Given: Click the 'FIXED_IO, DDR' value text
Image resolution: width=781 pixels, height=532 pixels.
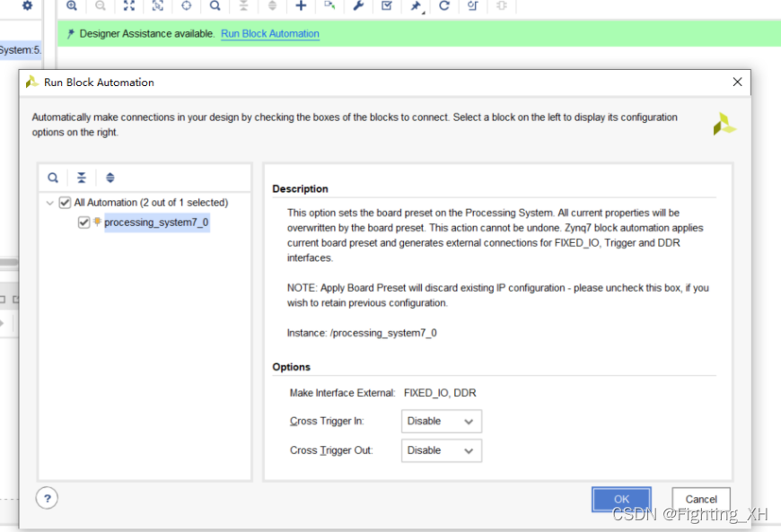Looking at the screenshot, I should [440, 393].
